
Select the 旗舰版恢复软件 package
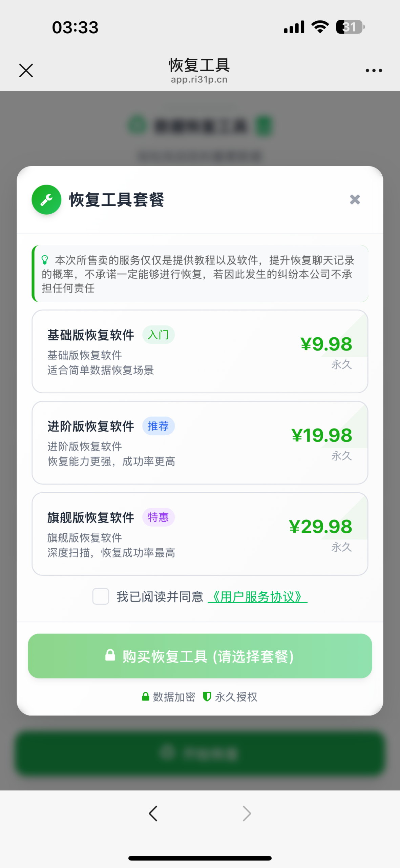[x=200, y=534]
